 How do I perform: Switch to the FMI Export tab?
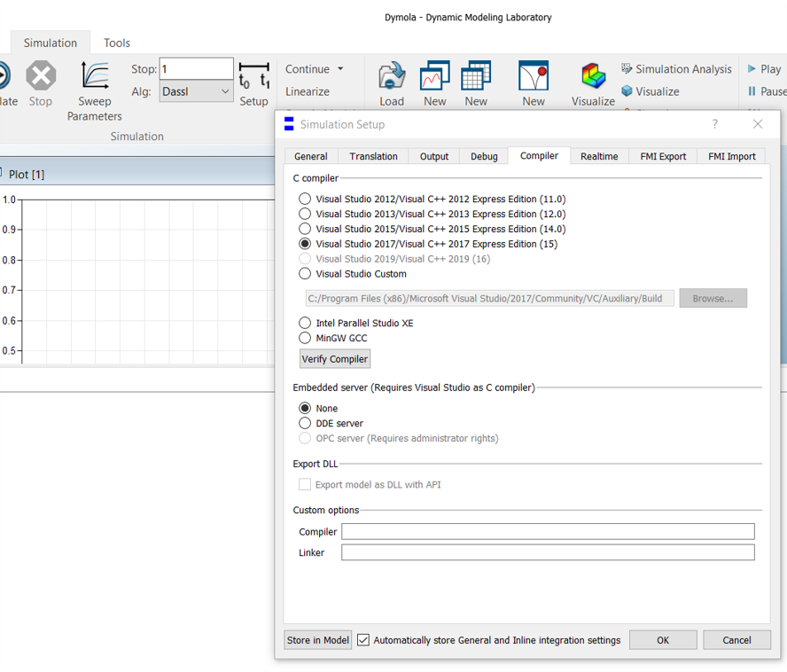pos(663,156)
